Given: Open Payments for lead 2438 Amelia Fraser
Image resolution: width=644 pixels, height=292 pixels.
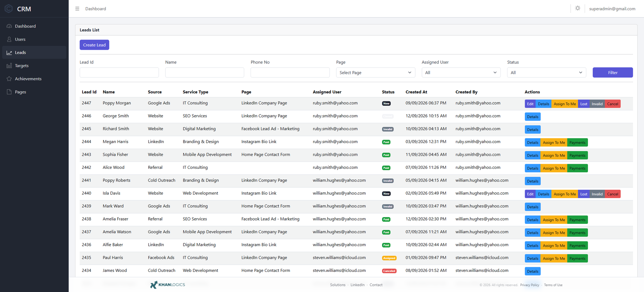Looking at the screenshot, I should tap(578, 220).
